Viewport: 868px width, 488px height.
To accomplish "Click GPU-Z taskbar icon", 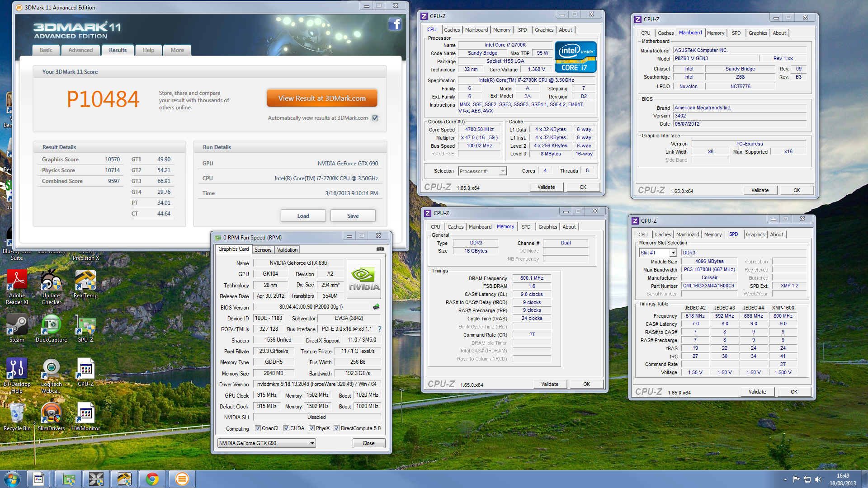I will tap(68, 479).
